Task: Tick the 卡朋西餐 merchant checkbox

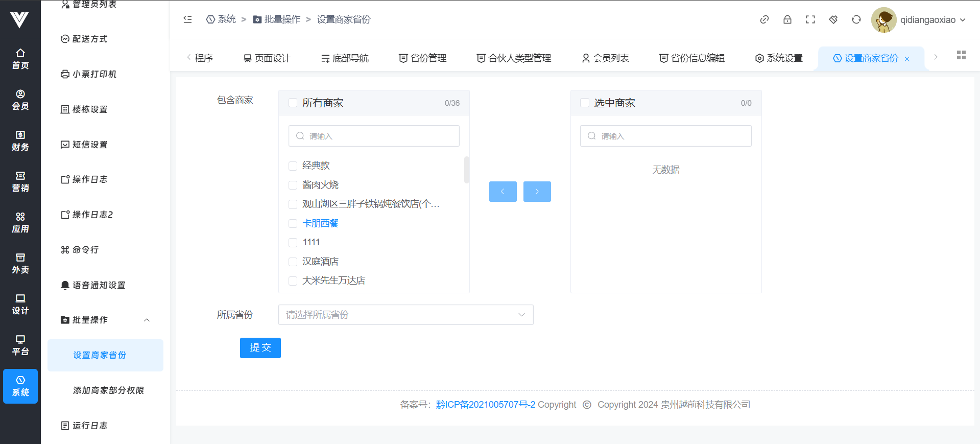Action: (293, 223)
